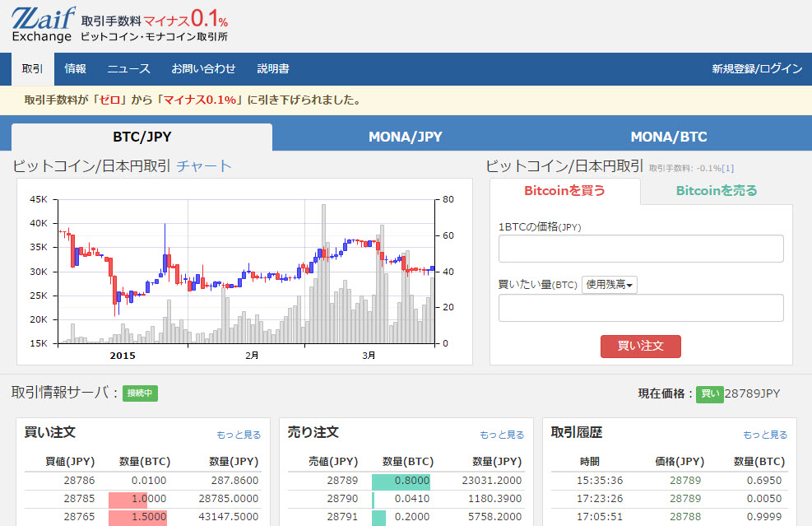Click the Zaif Exchange logo
Image resolution: width=812 pixels, height=526 pixels.
(43, 24)
